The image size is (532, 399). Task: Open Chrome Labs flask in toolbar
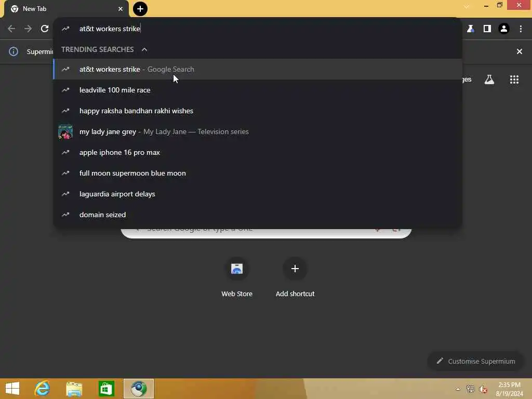click(470, 29)
